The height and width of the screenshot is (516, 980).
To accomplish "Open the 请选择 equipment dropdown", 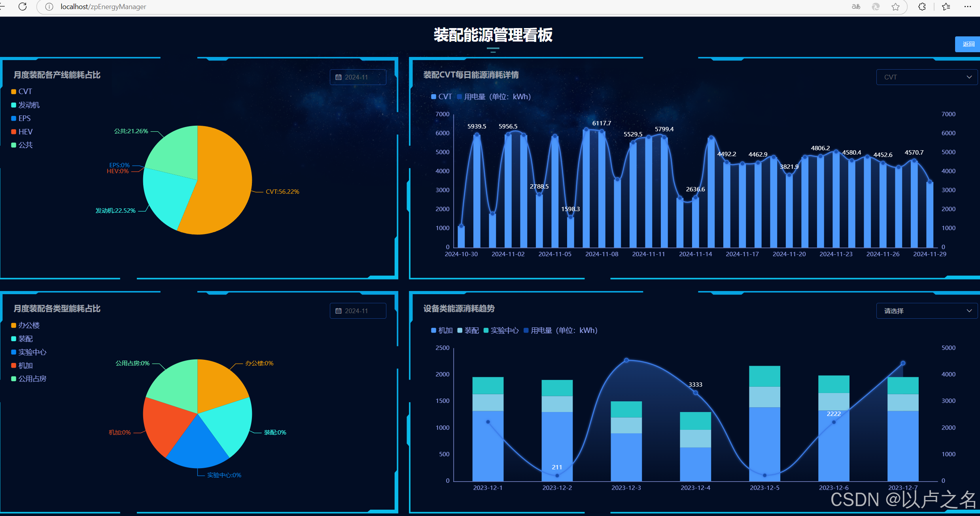I will click(x=927, y=311).
